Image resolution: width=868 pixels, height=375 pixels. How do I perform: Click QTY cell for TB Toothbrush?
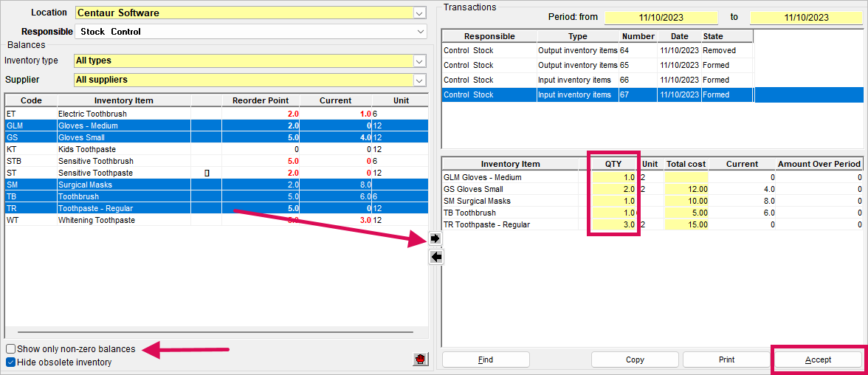[x=615, y=213]
